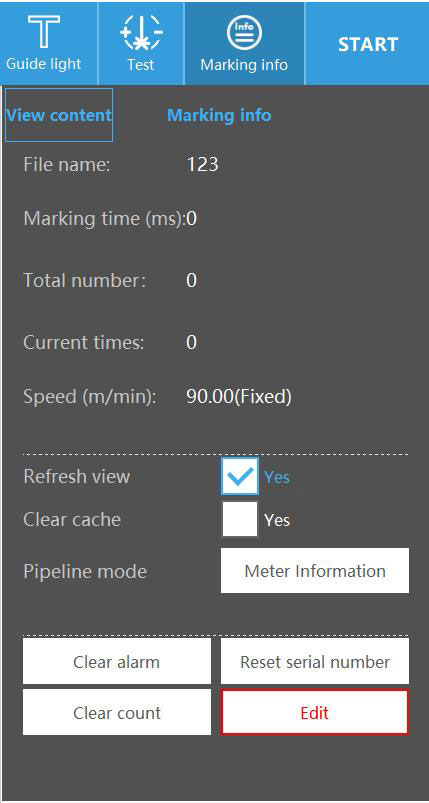This screenshot has width=429, height=803.
Task: Switch to the View content tab
Action: tap(59, 115)
